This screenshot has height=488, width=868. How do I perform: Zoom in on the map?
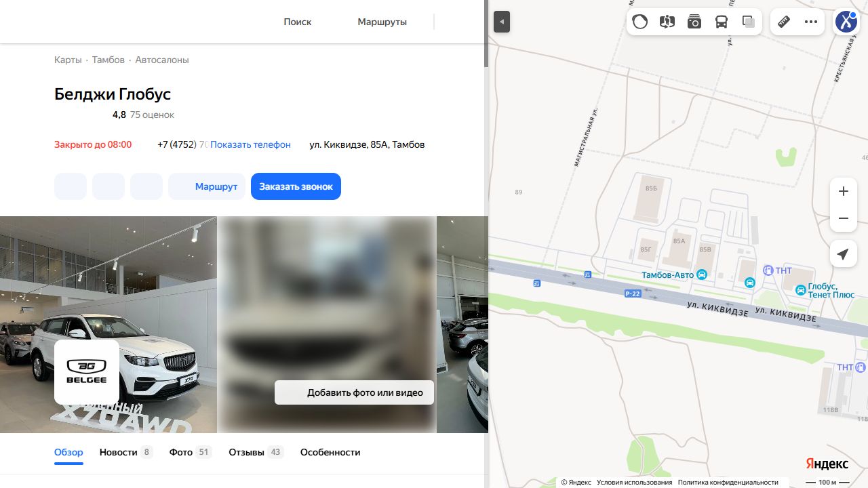point(844,191)
